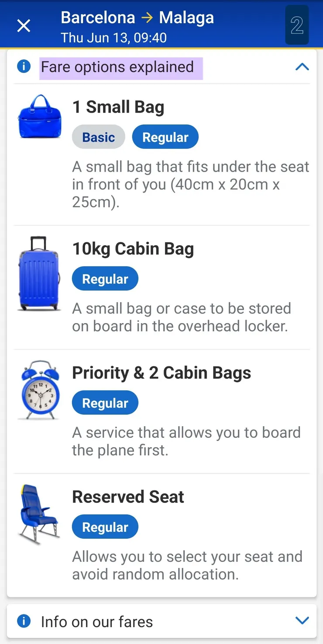Image resolution: width=323 pixels, height=644 pixels.
Task: Tap the blue suitcase cabin bag icon
Action: click(38, 274)
